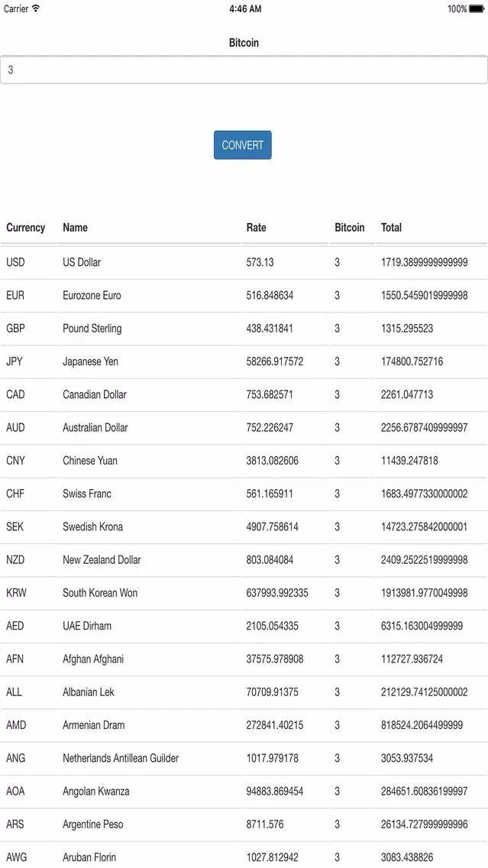488x868 pixels.
Task: Click the Aruban Florin row name
Action: [89, 857]
